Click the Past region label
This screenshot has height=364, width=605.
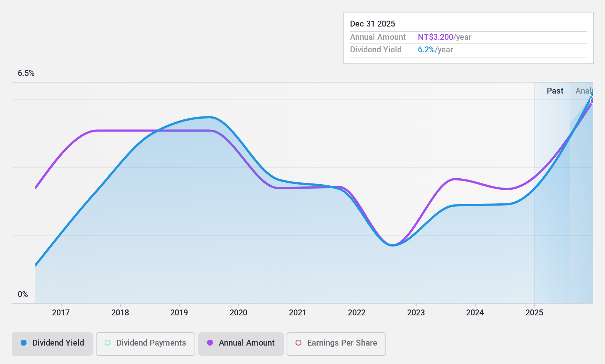tap(555, 91)
